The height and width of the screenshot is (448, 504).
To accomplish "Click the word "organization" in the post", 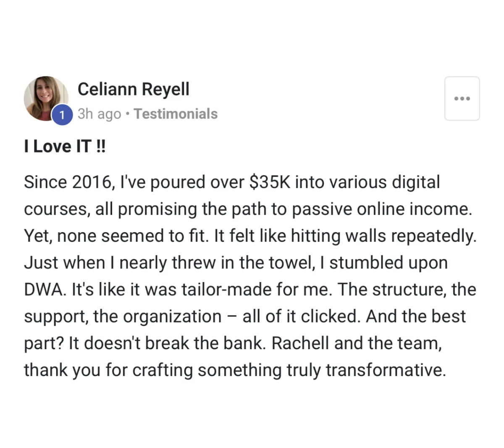I will [x=168, y=316].
